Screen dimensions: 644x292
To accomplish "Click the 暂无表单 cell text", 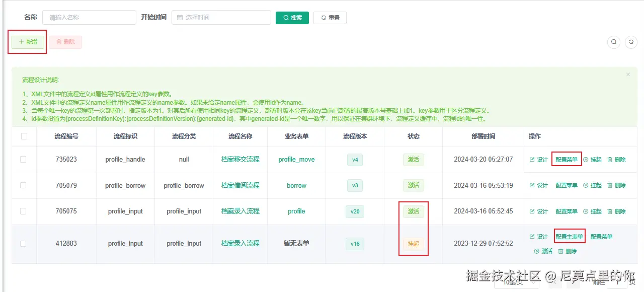I will (x=296, y=244).
